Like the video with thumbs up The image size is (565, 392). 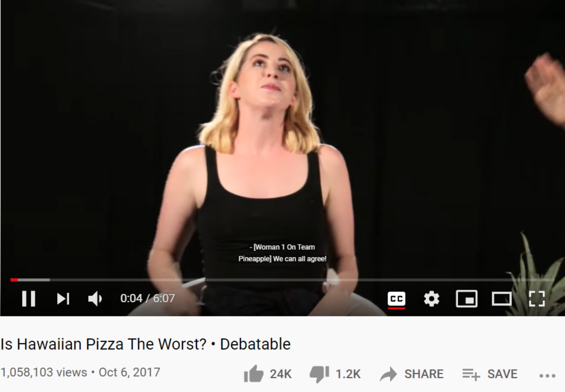[254, 374]
